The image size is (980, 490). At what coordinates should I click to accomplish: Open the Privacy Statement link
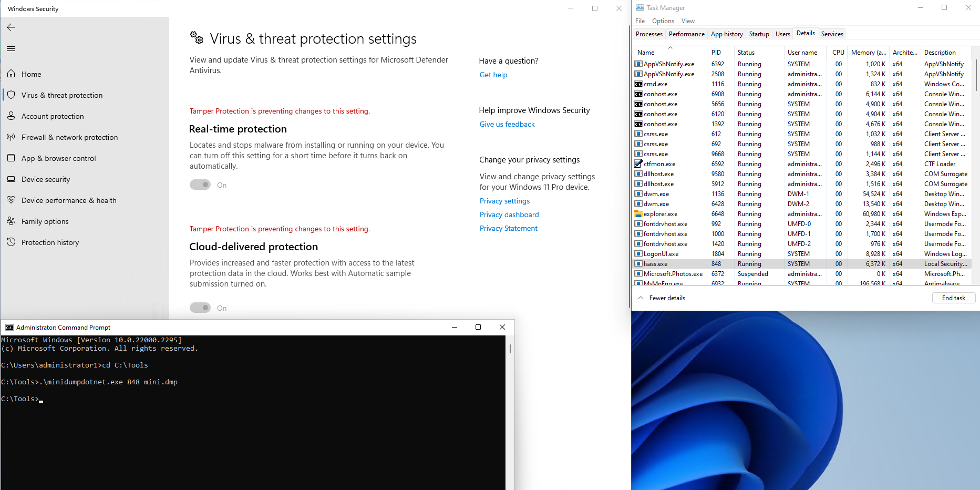509,228
